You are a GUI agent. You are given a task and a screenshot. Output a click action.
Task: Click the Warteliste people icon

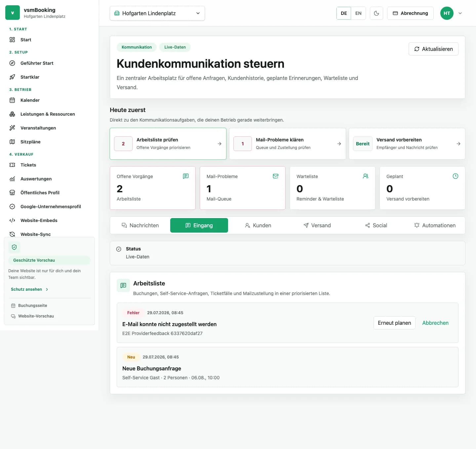pyautogui.click(x=366, y=176)
